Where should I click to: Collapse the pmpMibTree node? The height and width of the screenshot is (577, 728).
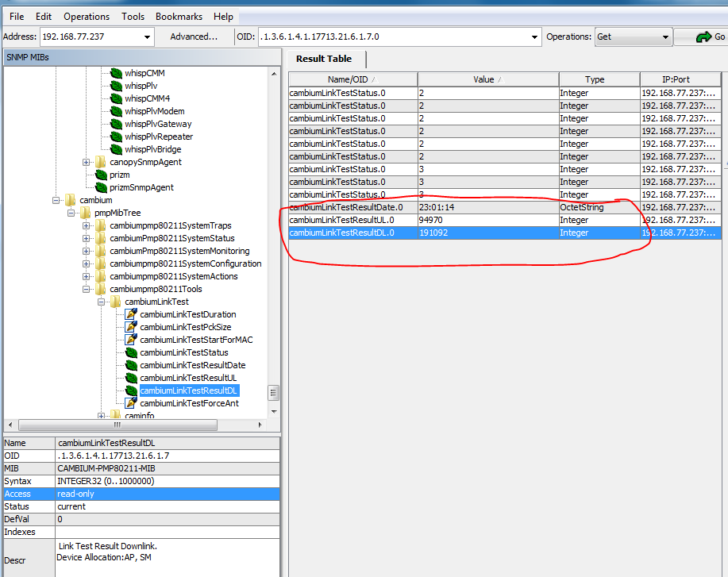71,213
